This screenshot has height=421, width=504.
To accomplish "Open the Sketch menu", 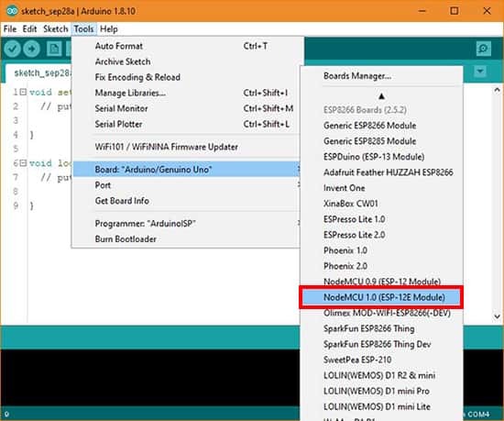I will (x=56, y=29).
